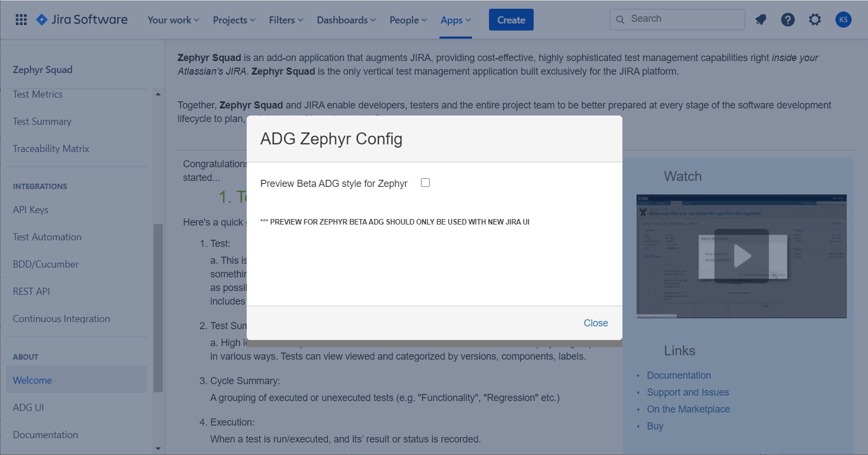Enable Preview Beta ADG style checkbox
This screenshot has width=868, height=455.
tap(425, 183)
